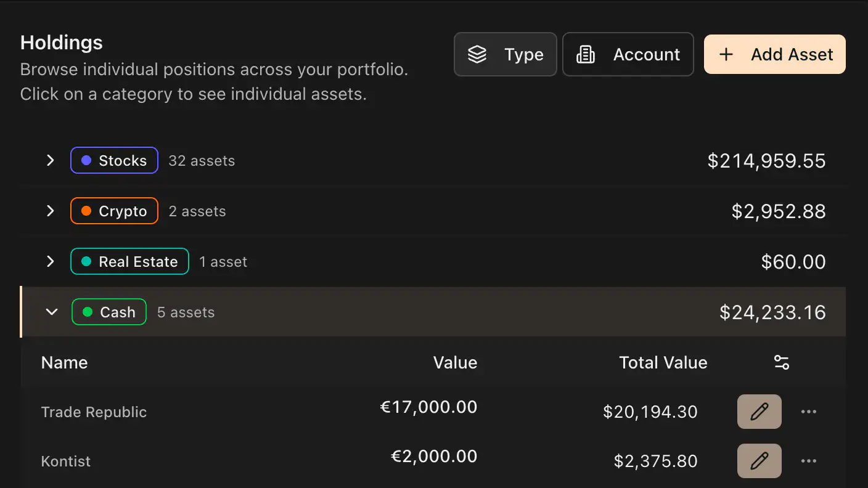The width and height of the screenshot is (868, 488).
Task: Click the plus icon in Add Asset
Action: [x=726, y=54]
